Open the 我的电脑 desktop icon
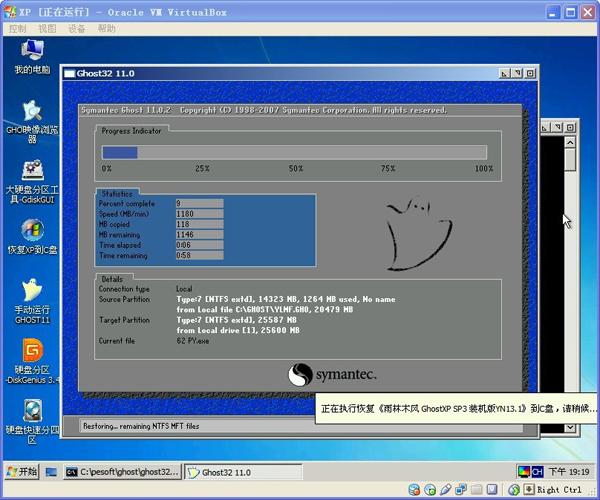600x500 pixels. click(x=32, y=57)
